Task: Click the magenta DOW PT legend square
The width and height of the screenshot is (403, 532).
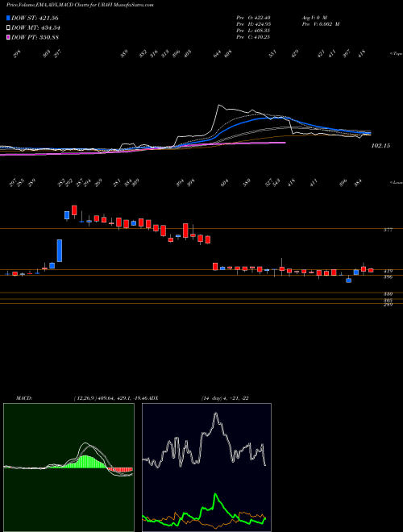Action: coord(8,37)
